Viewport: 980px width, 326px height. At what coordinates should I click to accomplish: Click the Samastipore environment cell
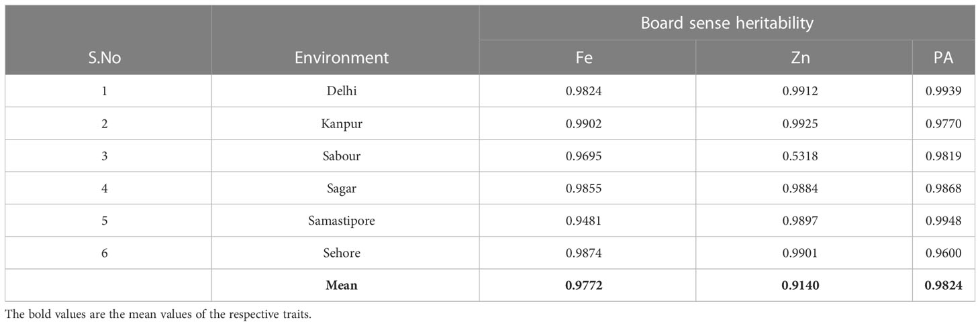coord(342,221)
